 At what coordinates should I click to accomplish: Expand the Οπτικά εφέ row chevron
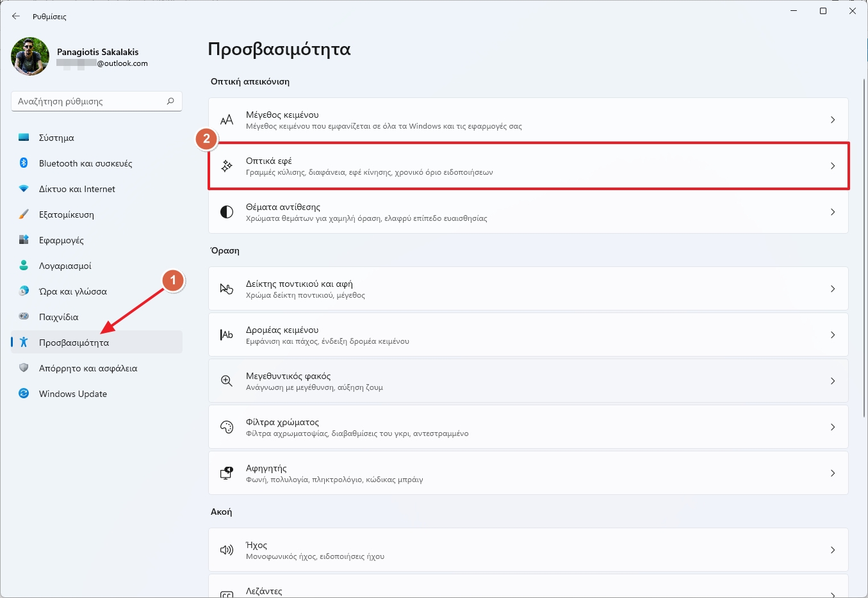click(x=832, y=166)
